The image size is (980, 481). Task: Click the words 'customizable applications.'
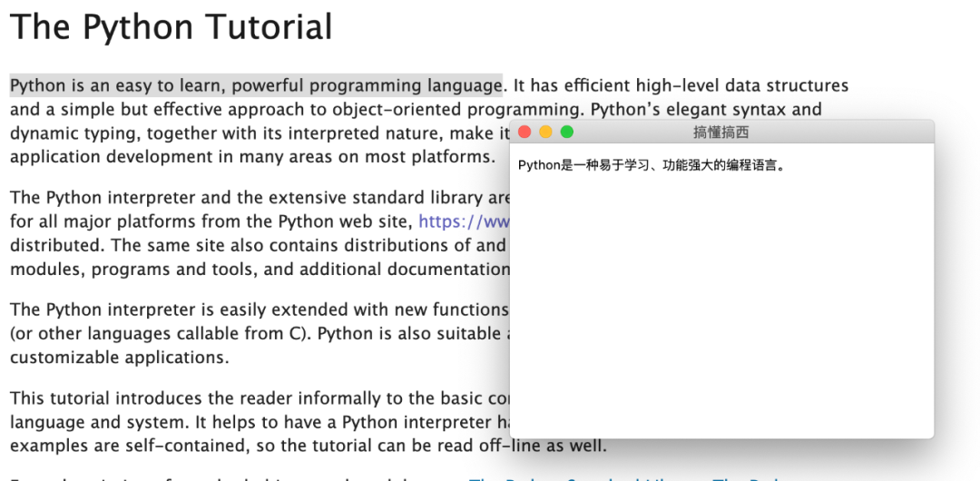tap(120, 358)
